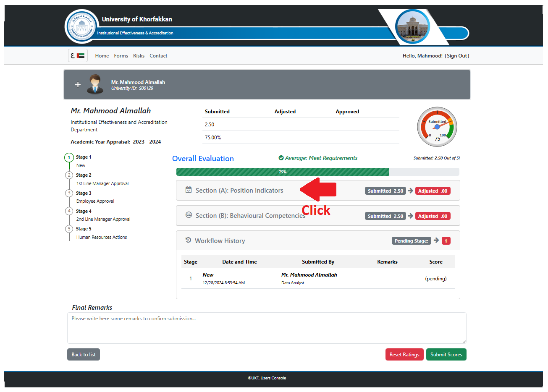Expand Section (A): Position Indicators
548x392 pixels.
tap(239, 191)
